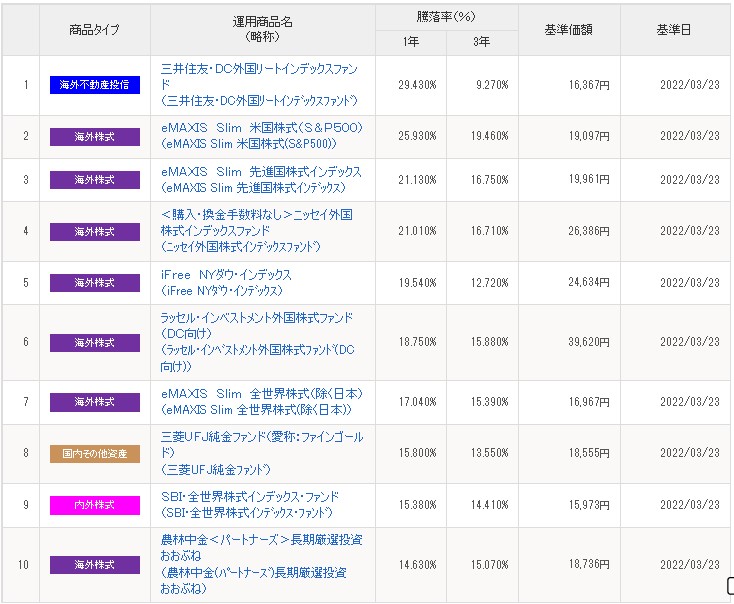Select the 15.390% three-year return value
This screenshot has width=734, height=604.
[490, 402]
